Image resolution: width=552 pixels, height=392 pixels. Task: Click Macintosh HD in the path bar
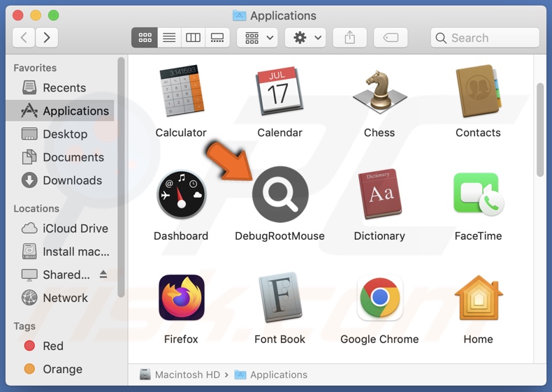pos(180,375)
